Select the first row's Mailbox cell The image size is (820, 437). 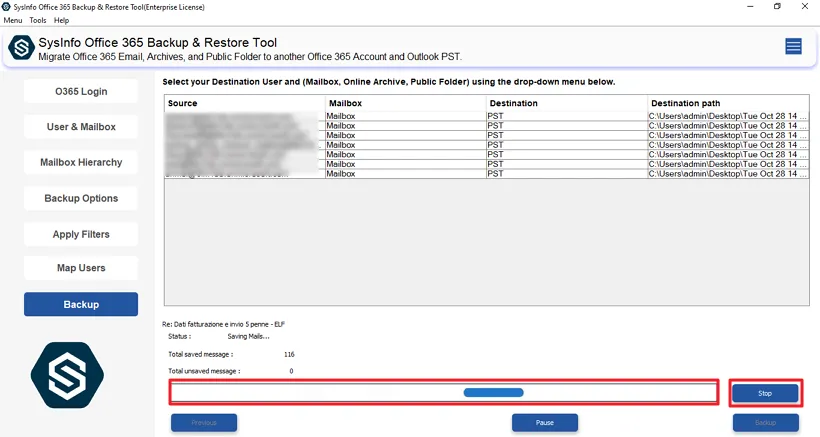click(x=405, y=116)
